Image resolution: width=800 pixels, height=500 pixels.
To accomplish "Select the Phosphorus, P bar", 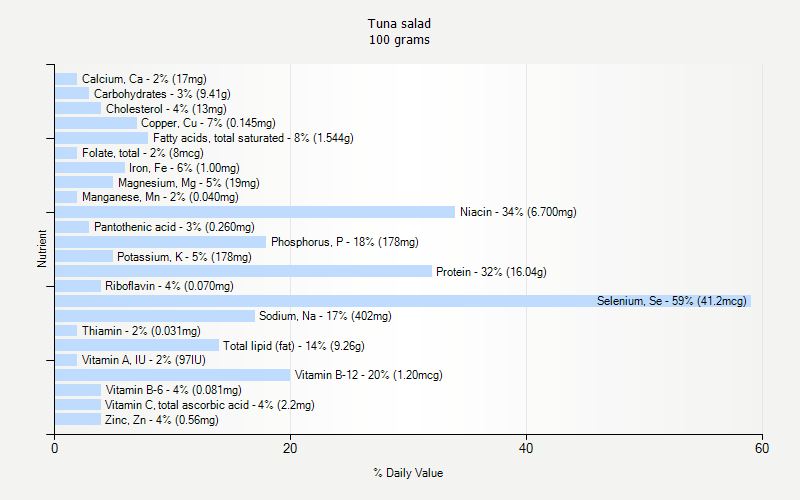I will click(160, 242).
